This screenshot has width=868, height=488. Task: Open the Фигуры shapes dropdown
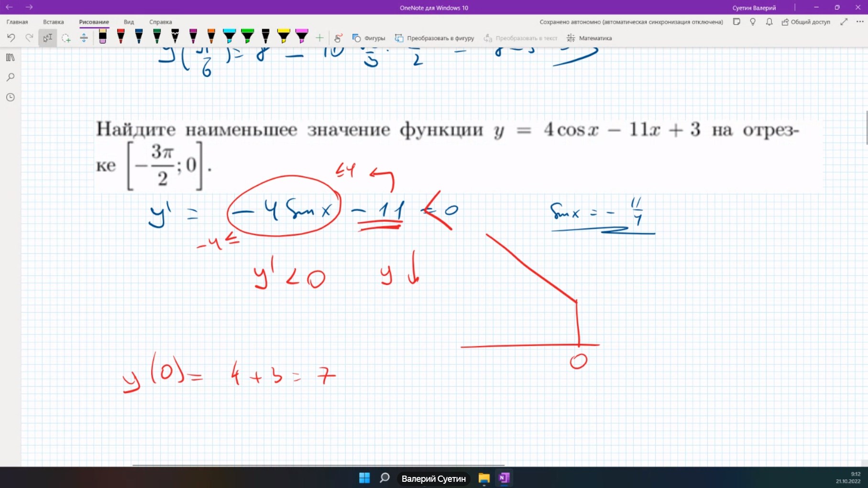pyautogui.click(x=369, y=38)
